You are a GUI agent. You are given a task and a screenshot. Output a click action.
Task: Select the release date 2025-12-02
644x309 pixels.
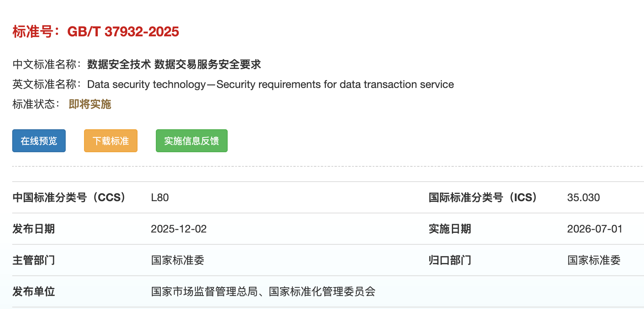[x=178, y=229]
